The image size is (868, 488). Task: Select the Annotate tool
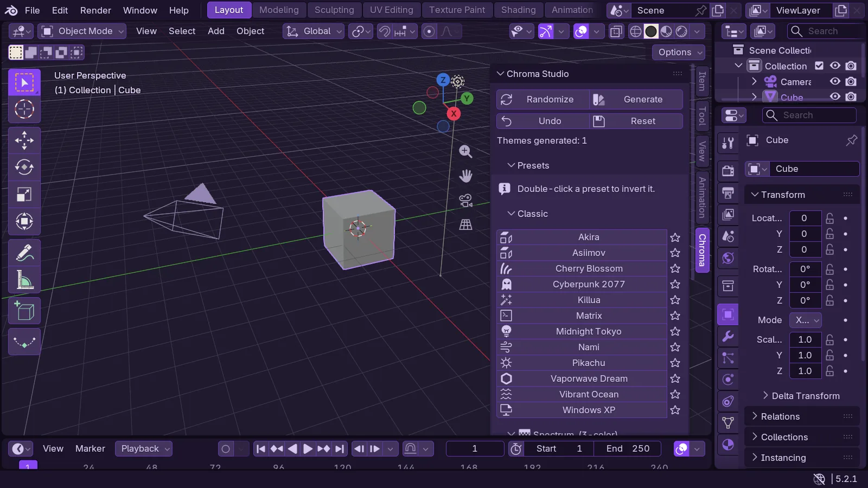24,253
